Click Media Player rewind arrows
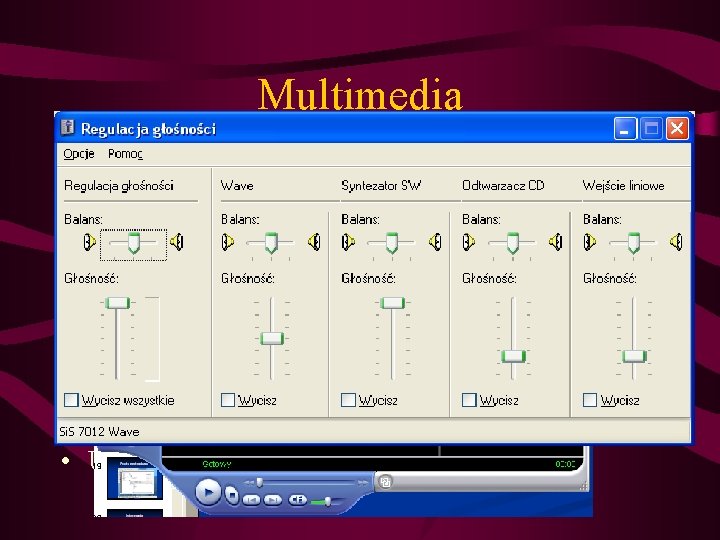The image size is (720, 540). (x=248, y=483)
